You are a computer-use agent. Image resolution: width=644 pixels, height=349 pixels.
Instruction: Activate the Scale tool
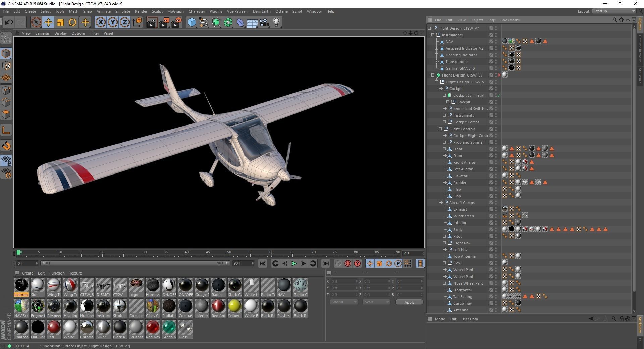[60, 22]
